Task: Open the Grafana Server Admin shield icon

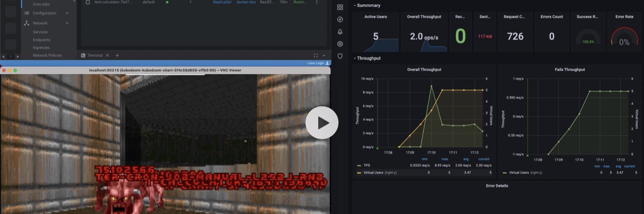Action: [340, 56]
